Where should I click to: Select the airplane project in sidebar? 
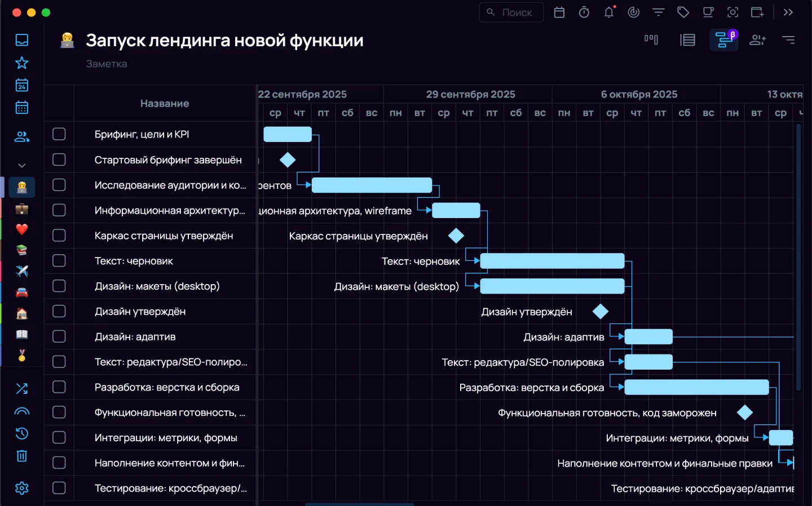pyautogui.click(x=22, y=271)
